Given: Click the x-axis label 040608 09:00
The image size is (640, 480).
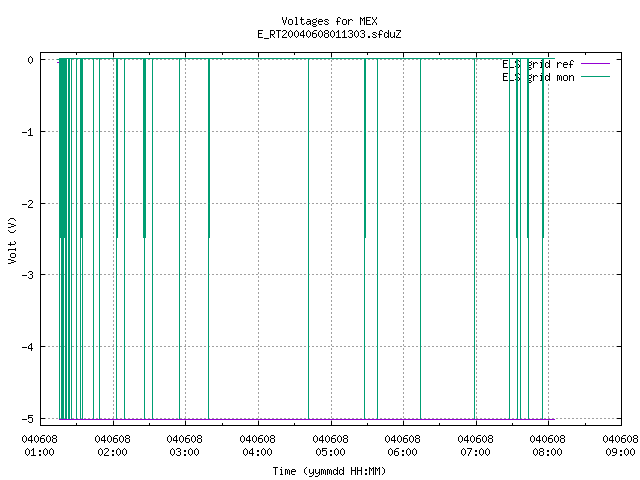Looking at the screenshot, I should point(620,446).
